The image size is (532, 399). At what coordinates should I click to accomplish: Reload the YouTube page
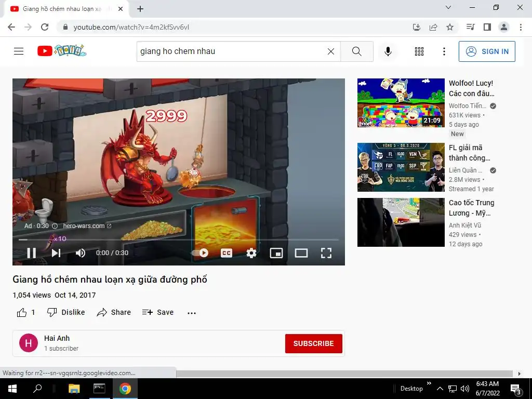point(45,27)
